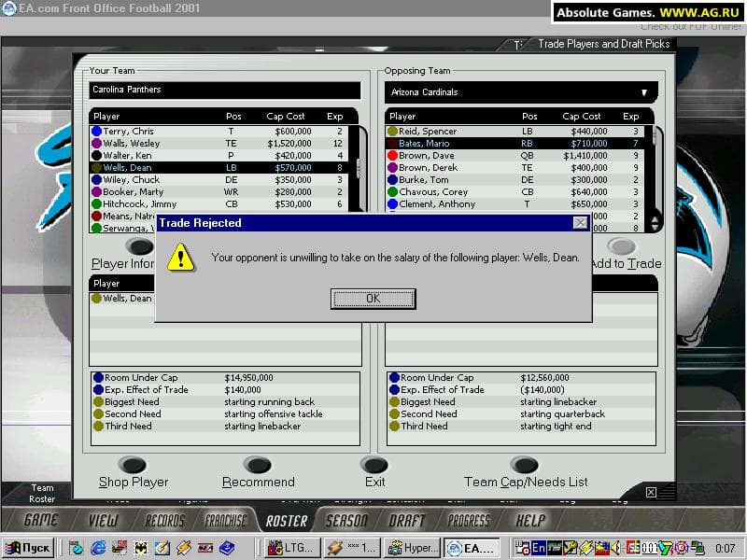Close the Trade Rejected dialog
Viewport: 747px width, 560px height.
tap(580, 223)
